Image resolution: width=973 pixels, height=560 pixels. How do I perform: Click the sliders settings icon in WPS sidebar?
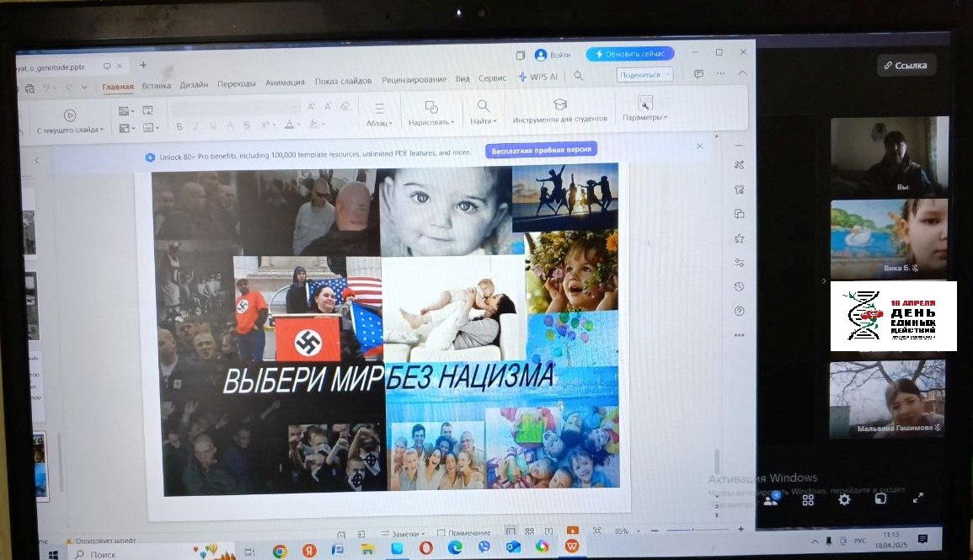739,263
